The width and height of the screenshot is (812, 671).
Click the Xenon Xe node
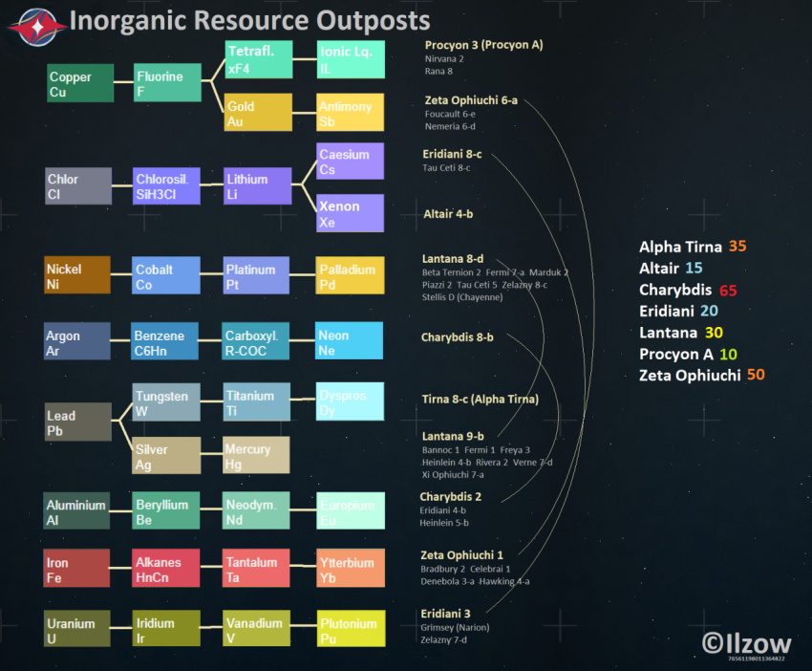coord(349,212)
